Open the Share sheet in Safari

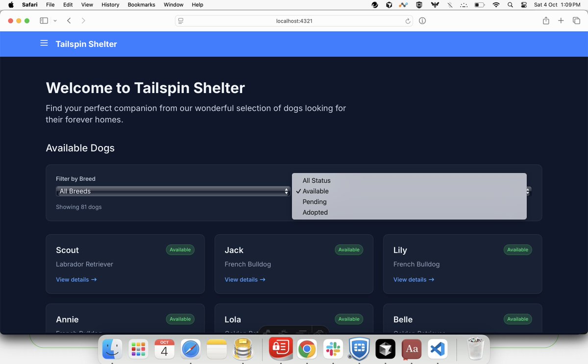point(546,21)
